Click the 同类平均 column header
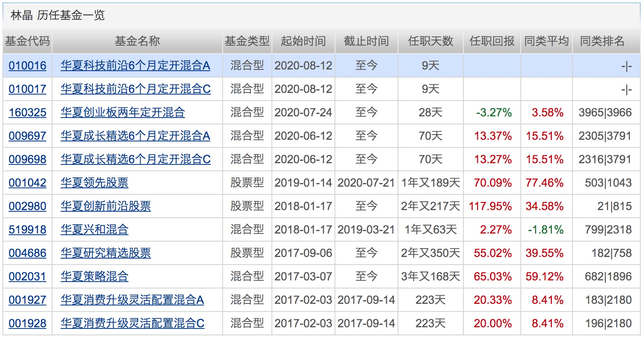The height and width of the screenshot is (341, 644). tap(547, 41)
